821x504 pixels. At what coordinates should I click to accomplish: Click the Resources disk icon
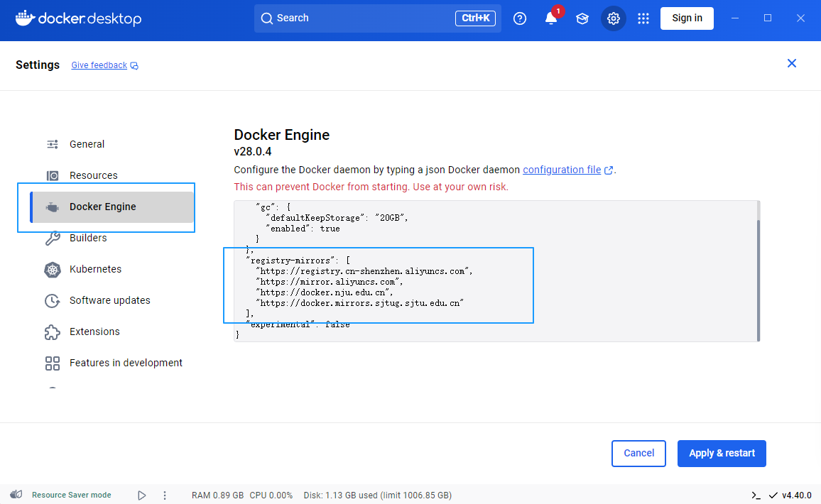click(x=53, y=176)
